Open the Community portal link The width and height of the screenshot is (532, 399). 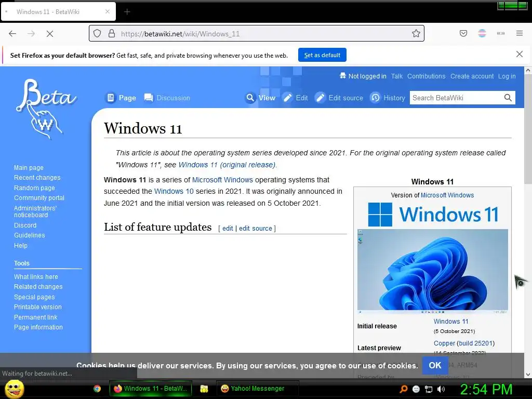39,197
